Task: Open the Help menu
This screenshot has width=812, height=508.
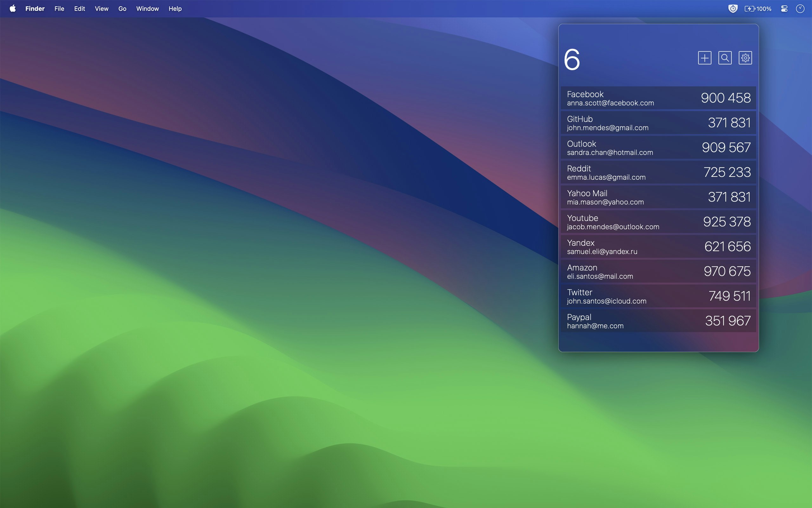Action: click(x=175, y=9)
